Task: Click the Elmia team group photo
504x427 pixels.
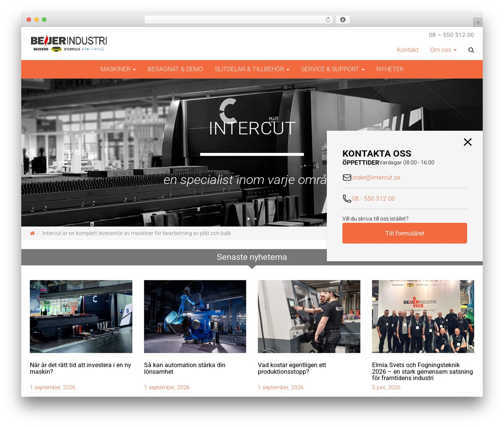Action: tap(423, 316)
